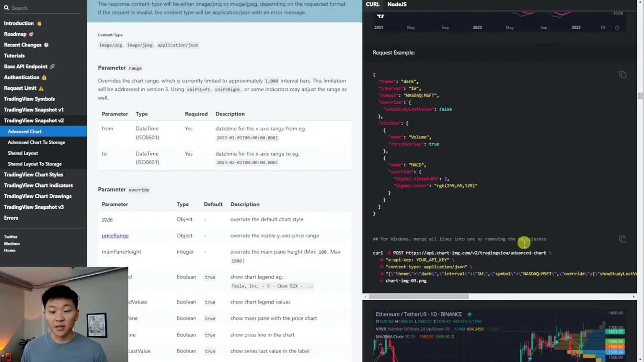
Task: Follow the style parameter link
Action: click(107, 219)
